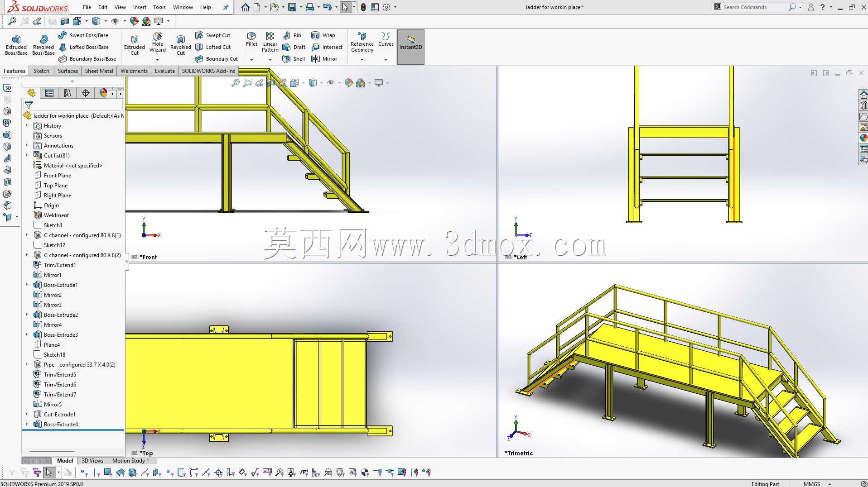This screenshot has width=868, height=487.
Task: Switch to the Sketch tab
Action: [41, 71]
